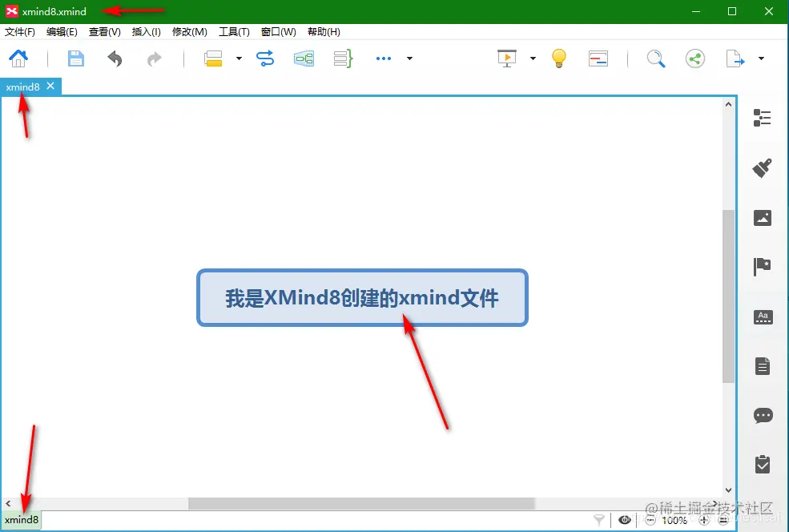Screen dimensions: 789x532
Task: Start presentation mode
Action: coord(507,58)
